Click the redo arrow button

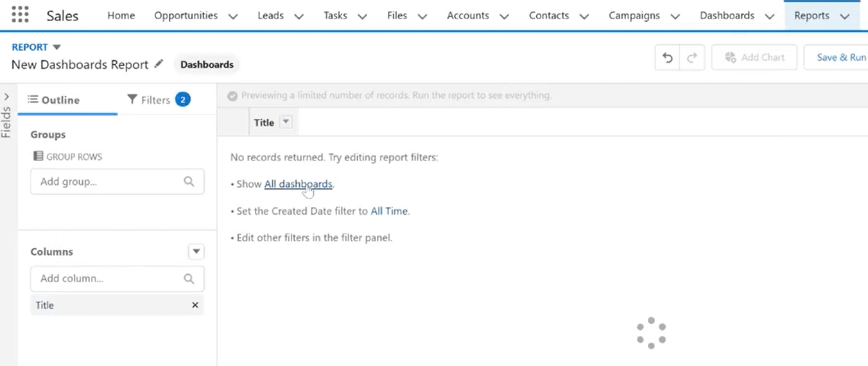click(x=692, y=57)
